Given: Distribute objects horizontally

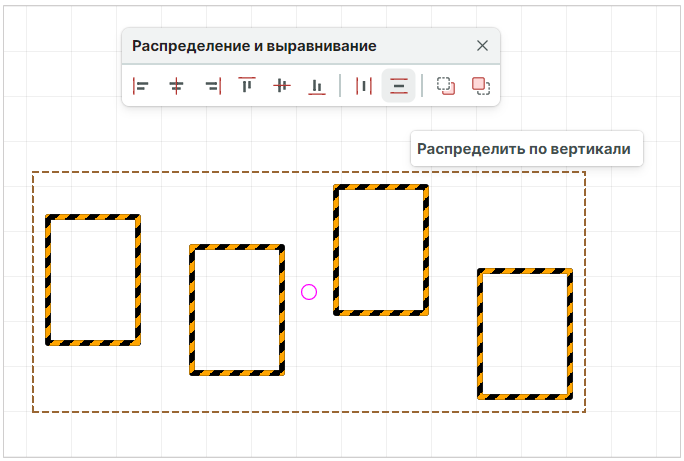Looking at the screenshot, I should 363,85.
